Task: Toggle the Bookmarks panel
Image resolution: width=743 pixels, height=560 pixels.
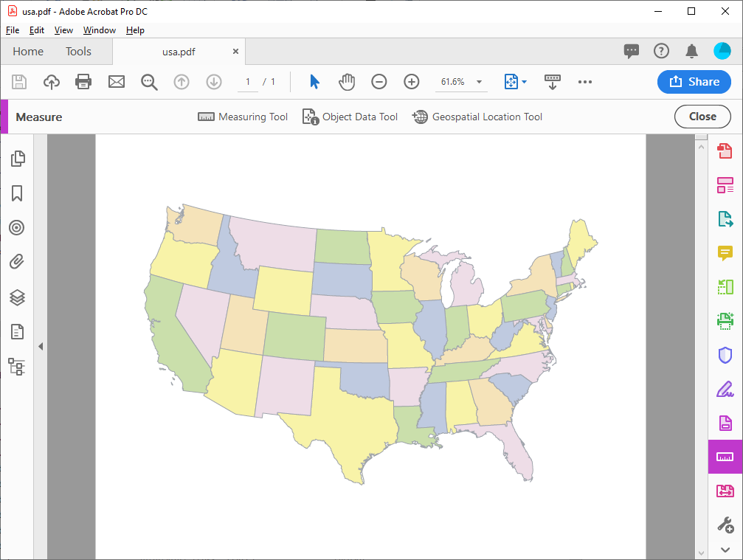Action: pos(17,193)
